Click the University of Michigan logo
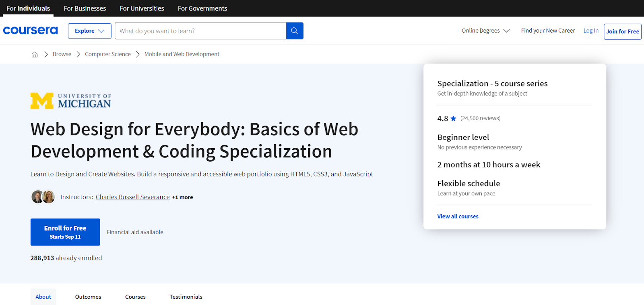The width and height of the screenshot is (644, 305). (x=71, y=101)
